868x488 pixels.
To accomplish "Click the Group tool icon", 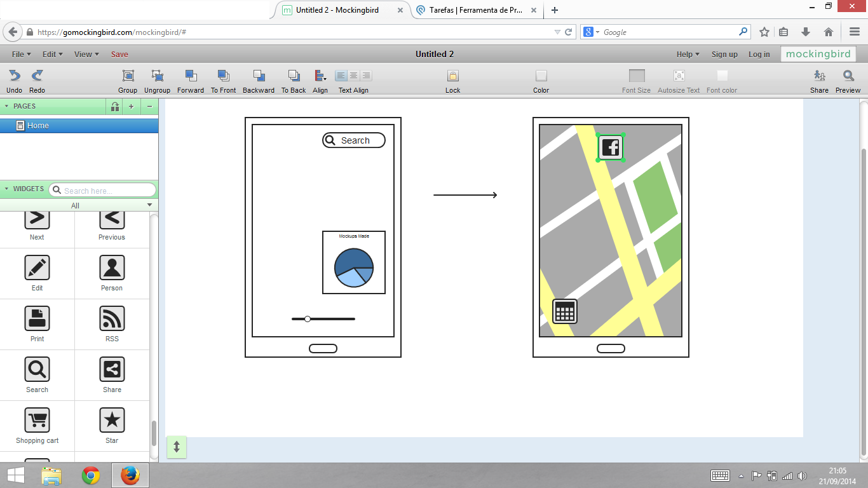I will (128, 76).
